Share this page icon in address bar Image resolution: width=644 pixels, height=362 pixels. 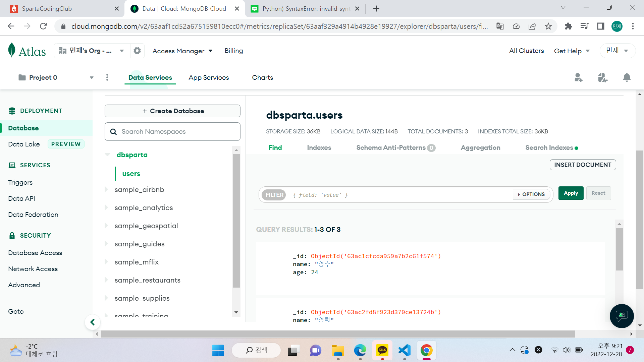point(532,26)
